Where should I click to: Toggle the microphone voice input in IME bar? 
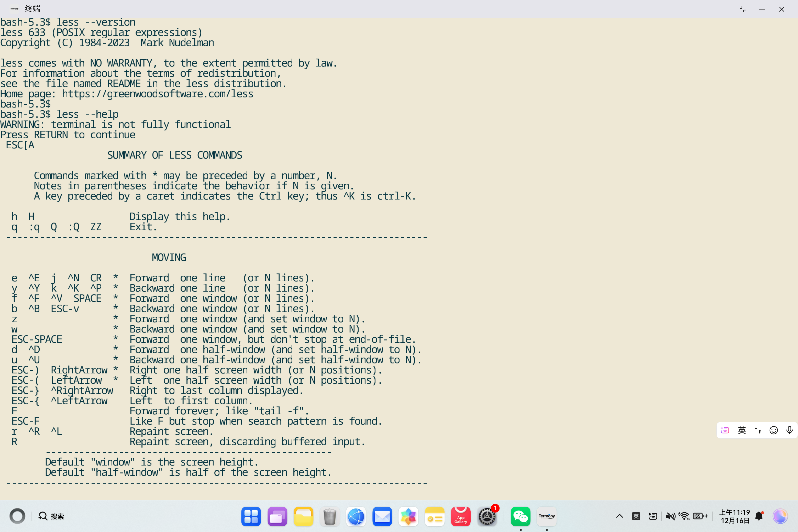tap(789, 430)
